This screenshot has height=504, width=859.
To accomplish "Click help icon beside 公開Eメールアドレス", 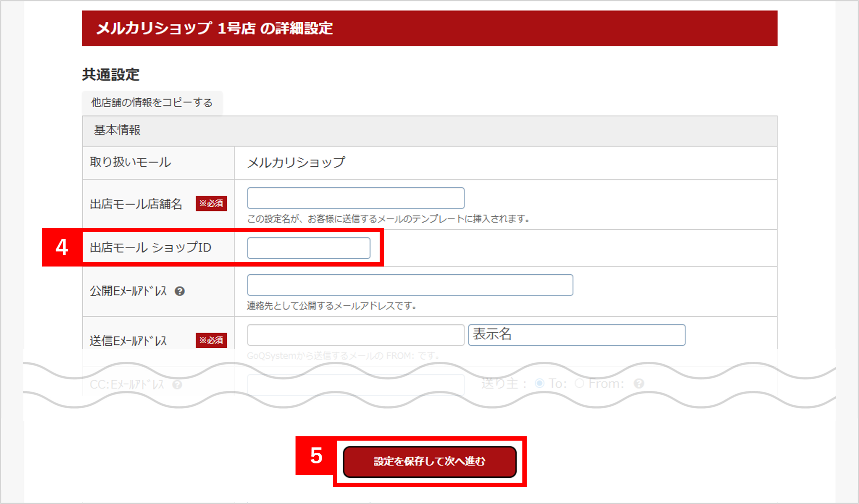I will [x=180, y=291].
